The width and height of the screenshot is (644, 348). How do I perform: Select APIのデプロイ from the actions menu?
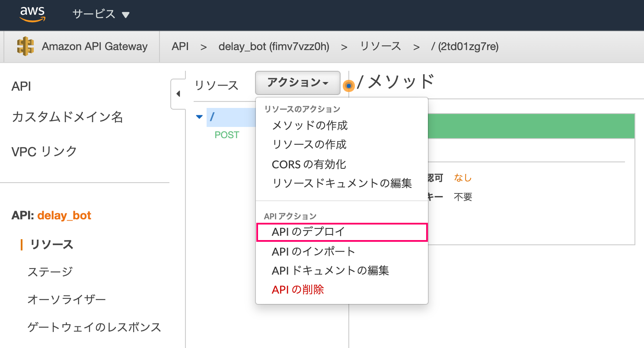point(341,232)
